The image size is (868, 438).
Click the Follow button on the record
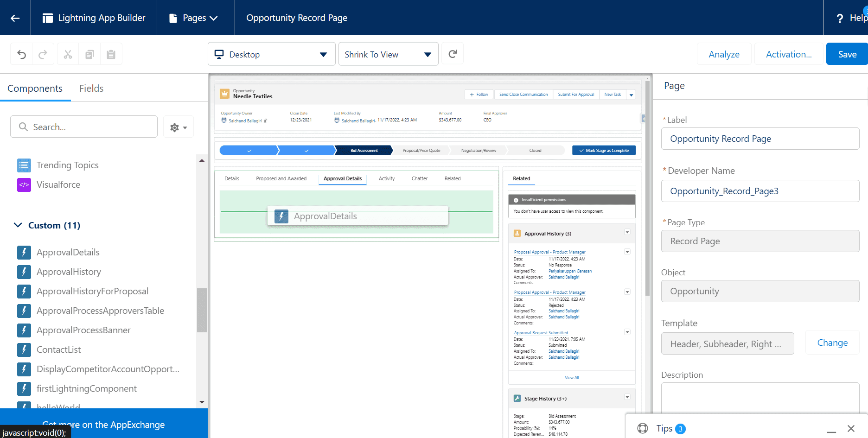[479, 94]
